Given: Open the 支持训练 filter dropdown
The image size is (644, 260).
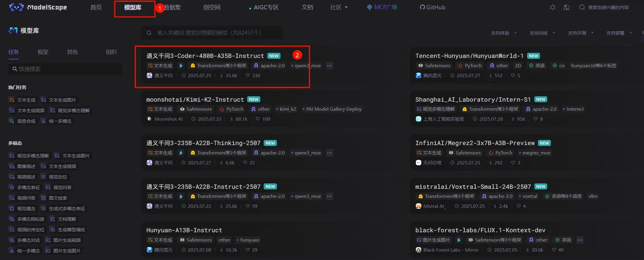Looking at the screenshot, I should 542,33.
